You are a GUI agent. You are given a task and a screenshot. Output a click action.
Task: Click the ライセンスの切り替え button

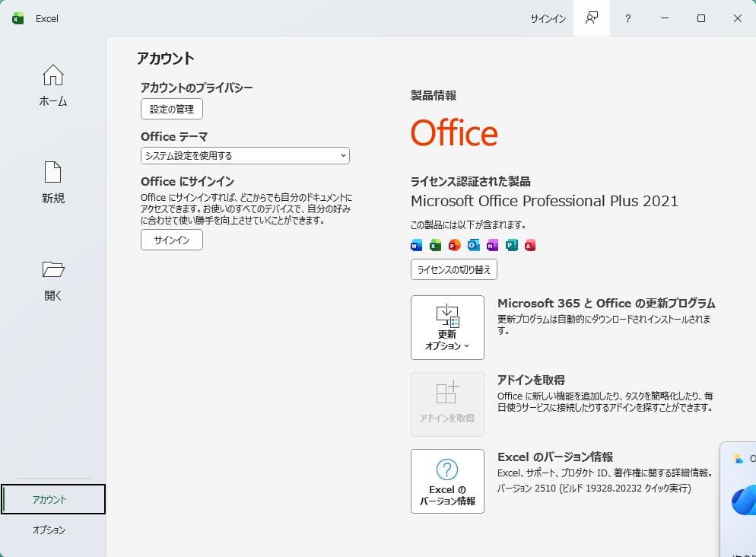[x=453, y=269]
